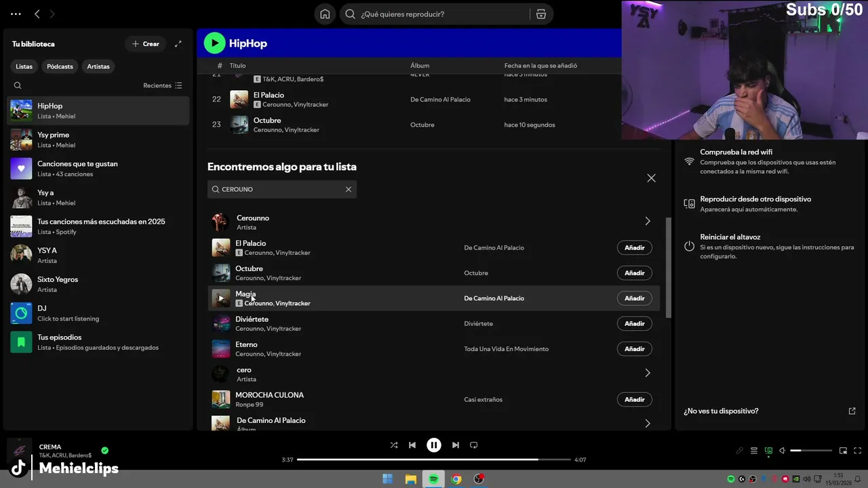
Task: Open the YSY A artist entry
Action: pyautogui.click(x=98, y=256)
